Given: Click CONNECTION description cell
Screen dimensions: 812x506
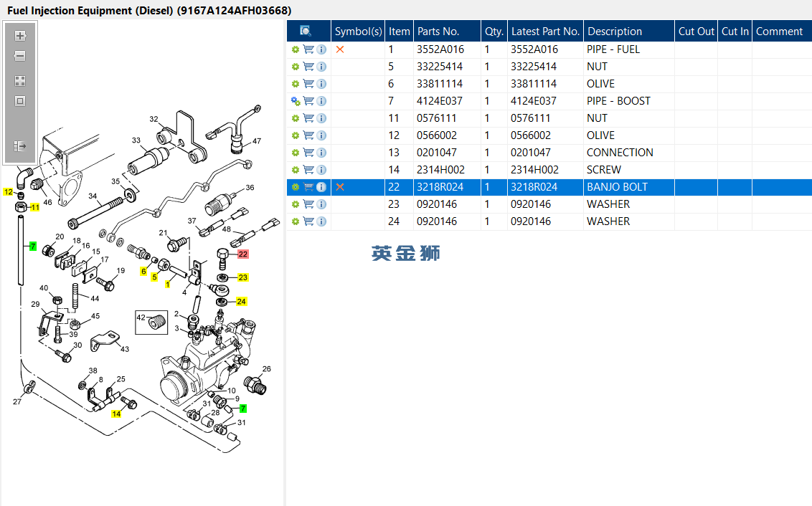Looking at the screenshot, I should [620, 153].
